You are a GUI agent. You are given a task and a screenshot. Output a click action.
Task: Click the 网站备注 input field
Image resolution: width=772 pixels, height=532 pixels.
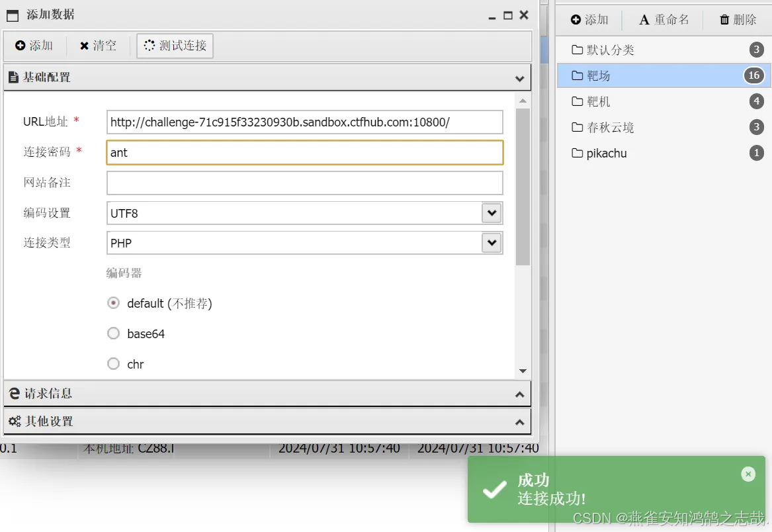[x=304, y=183]
